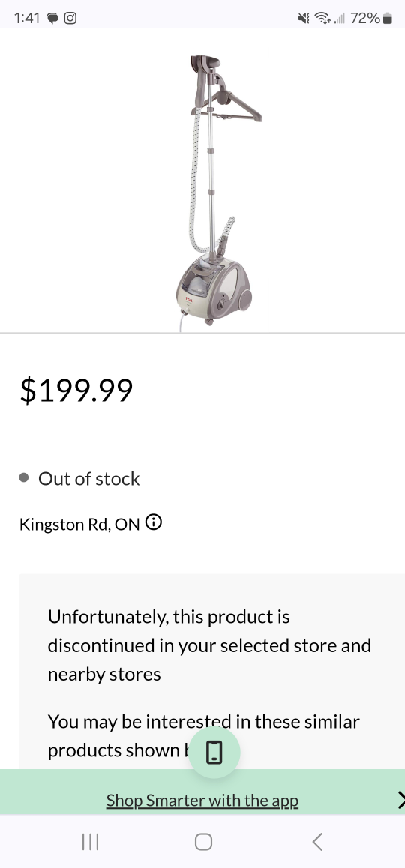Follow the Shop Smarter with the app link
The height and width of the screenshot is (868, 405).
click(202, 801)
